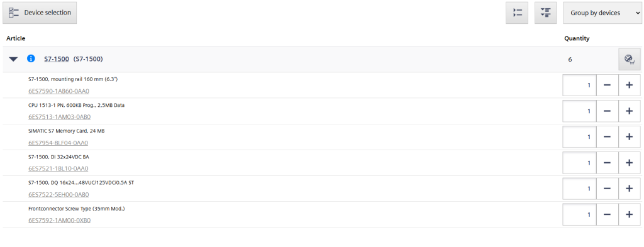
Task: Click the mounting rail quantity input field
Action: [579, 85]
